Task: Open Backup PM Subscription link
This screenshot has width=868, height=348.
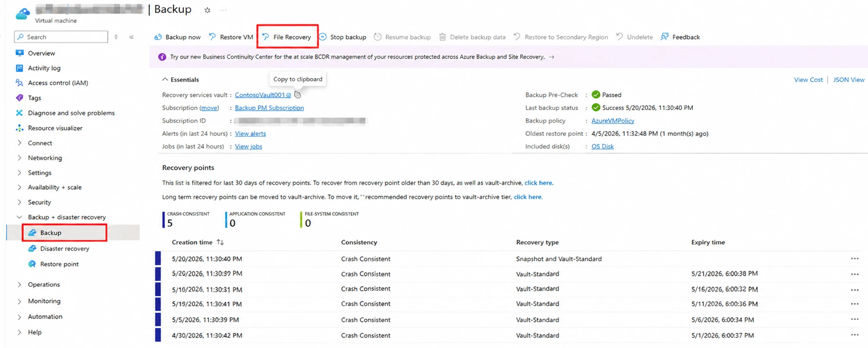Action: [269, 108]
